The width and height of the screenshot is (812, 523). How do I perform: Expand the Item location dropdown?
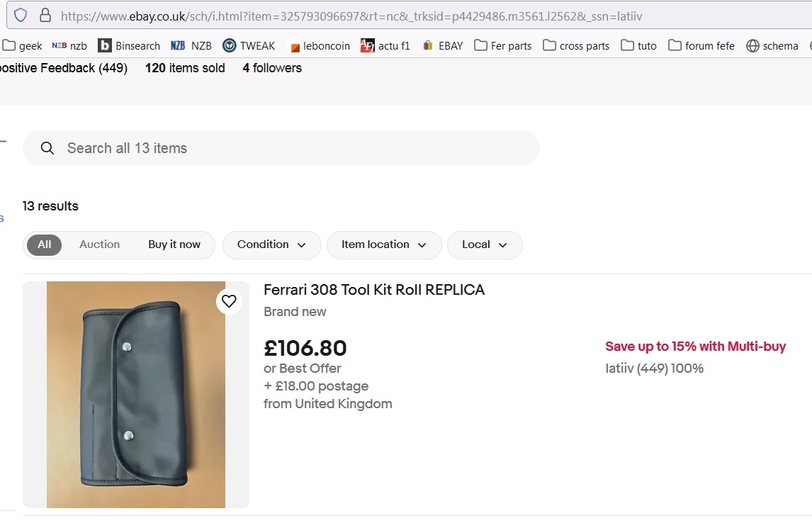click(383, 244)
